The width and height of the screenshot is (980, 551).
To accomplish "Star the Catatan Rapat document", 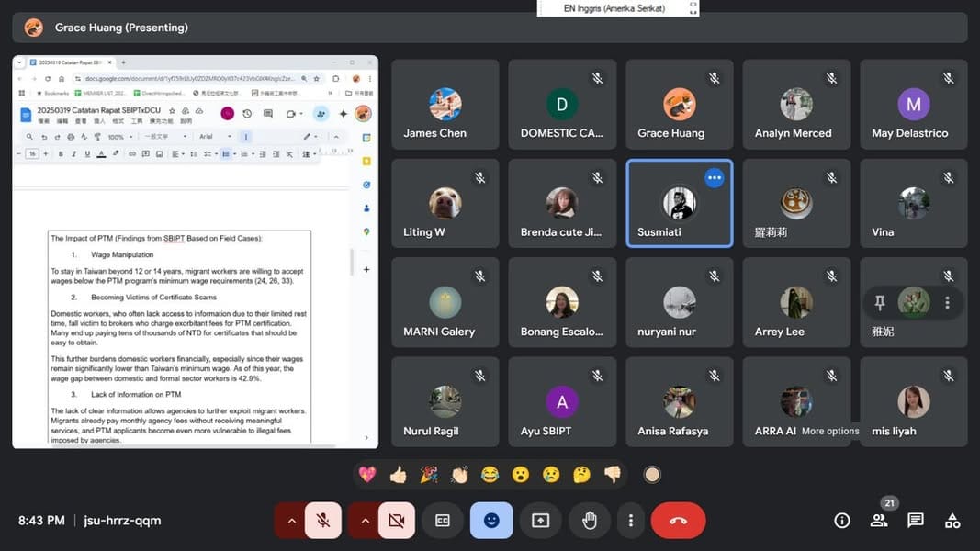I will (172, 110).
